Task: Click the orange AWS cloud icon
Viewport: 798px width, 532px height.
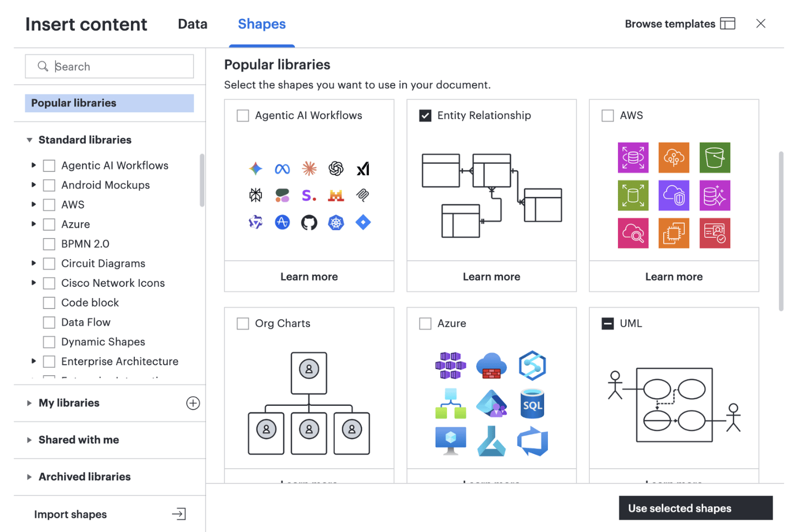Action: [673, 157]
